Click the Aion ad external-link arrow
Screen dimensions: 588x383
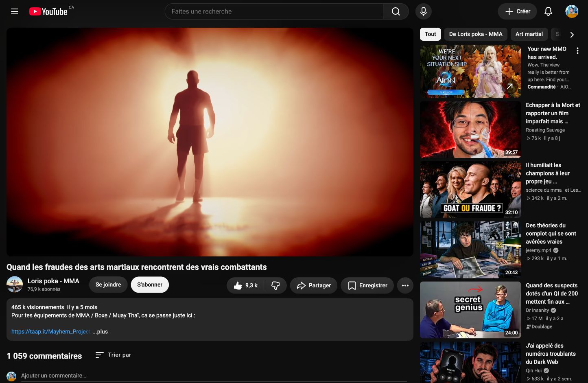coord(509,86)
